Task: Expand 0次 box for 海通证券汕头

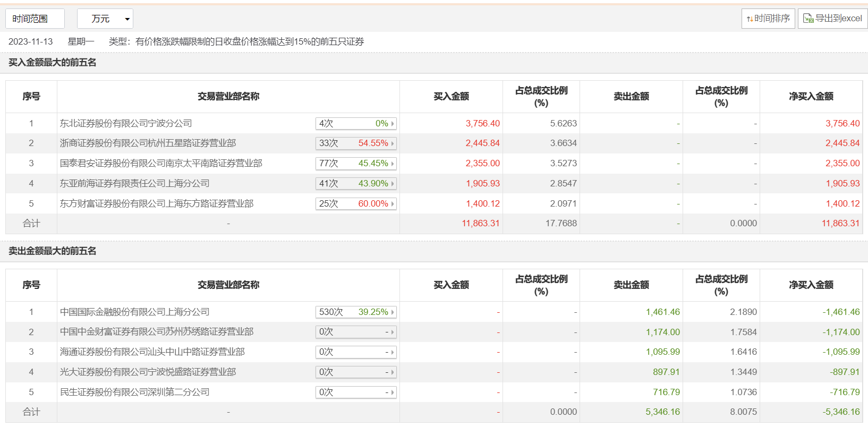Action: coord(356,352)
